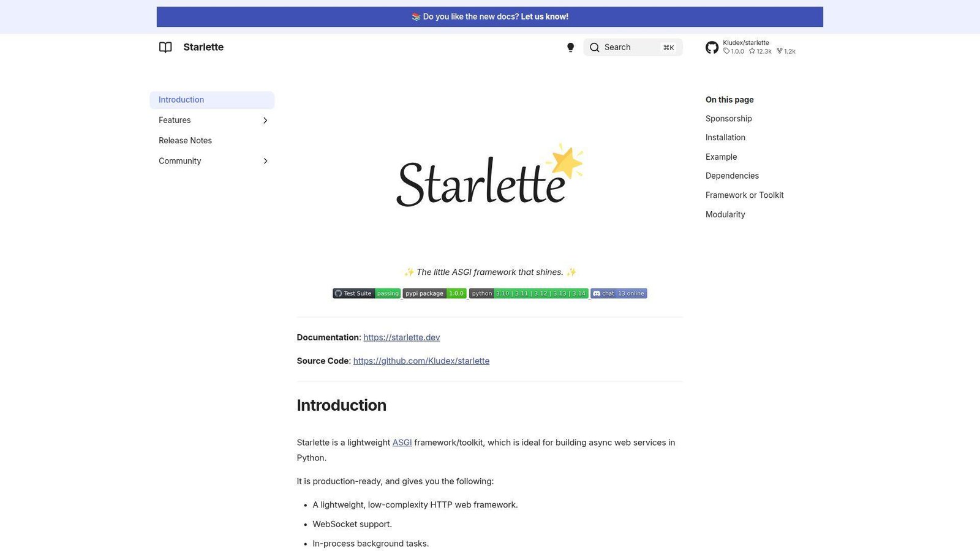Go to Dependencies in page contents
Screen dimensions: 980x551
coord(732,176)
